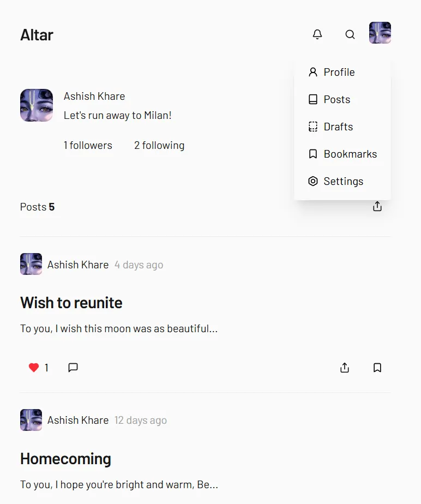Click the large profile picture of Ashish Khare
The width and height of the screenshot is (421, 504).
click(x=37, y=105)
